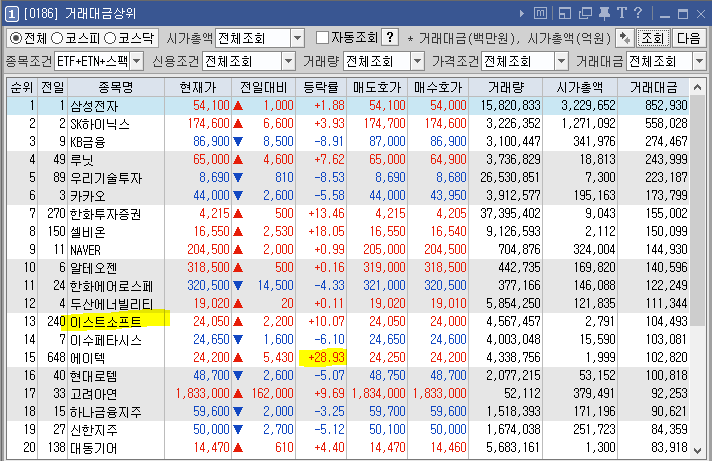Screen dimensions: 712x461
Task: Open the 신용조건 dropdown
Action: pos(288,61)
